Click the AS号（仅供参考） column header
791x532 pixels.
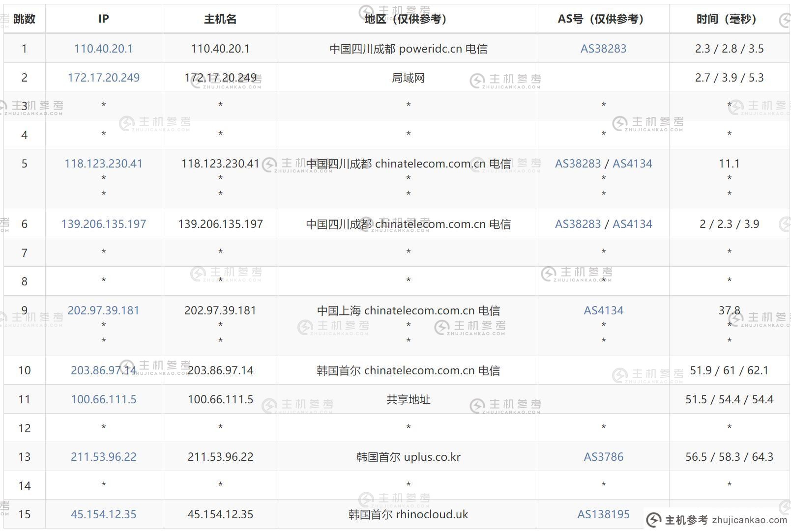603,19
